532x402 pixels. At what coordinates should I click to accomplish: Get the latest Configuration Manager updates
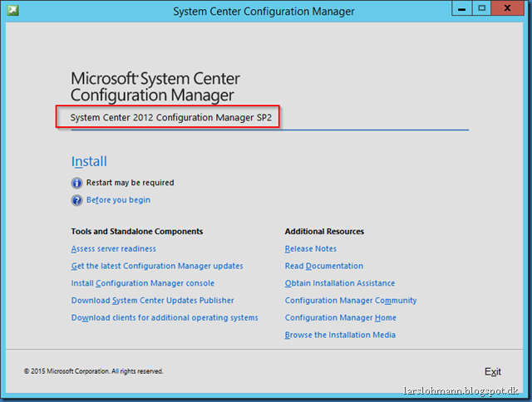(157, 266)
